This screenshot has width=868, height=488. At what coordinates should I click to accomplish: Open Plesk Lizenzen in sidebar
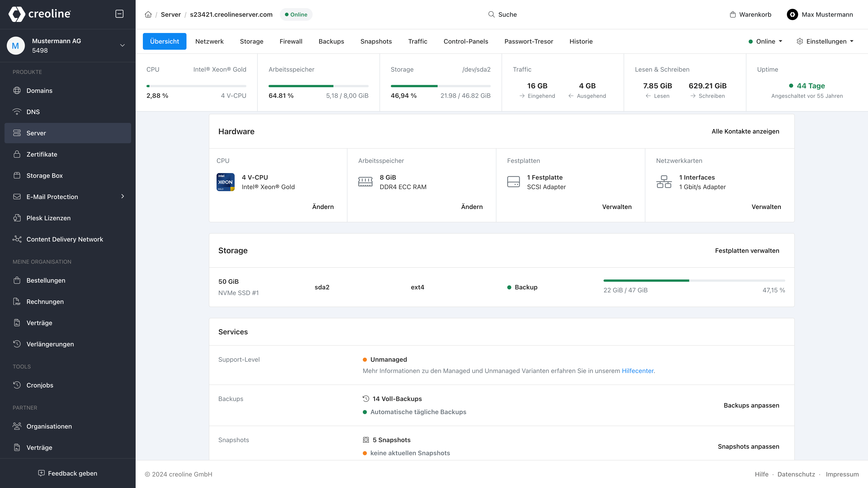point(49,218)
